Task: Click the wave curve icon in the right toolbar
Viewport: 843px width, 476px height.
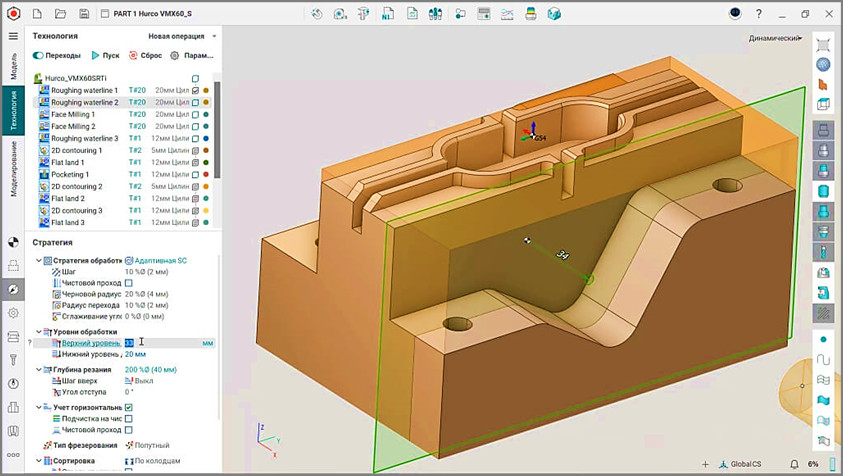Action: point(823,359)
